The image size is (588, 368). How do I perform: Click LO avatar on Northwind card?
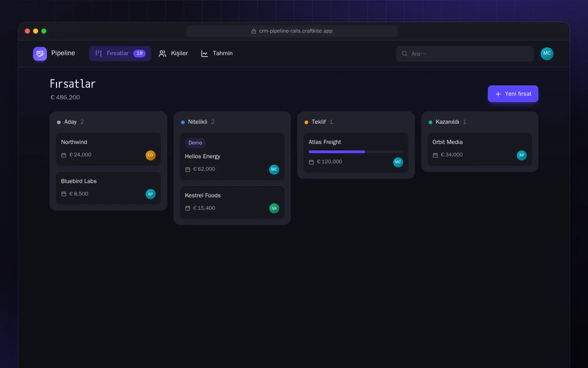(151, 155)
